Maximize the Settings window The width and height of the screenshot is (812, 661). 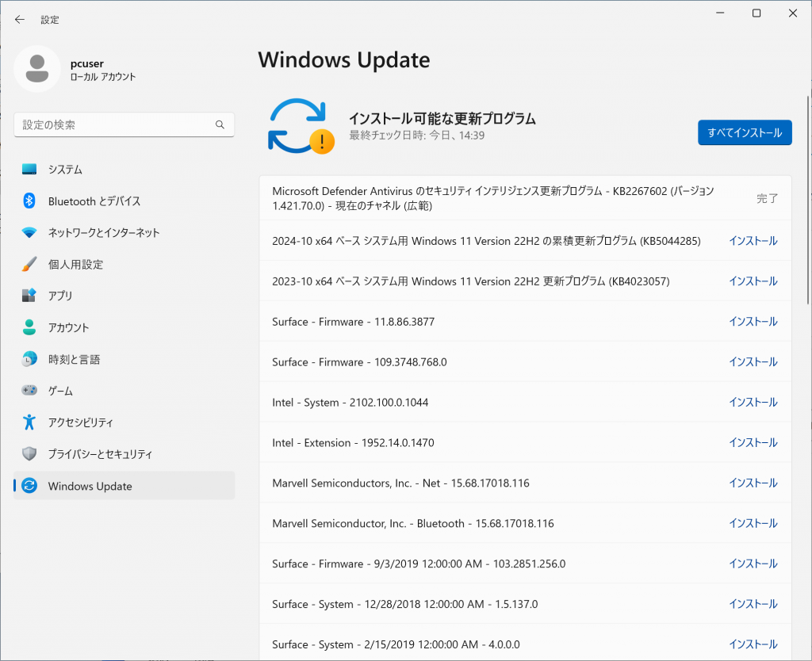(x=756, y=13)
